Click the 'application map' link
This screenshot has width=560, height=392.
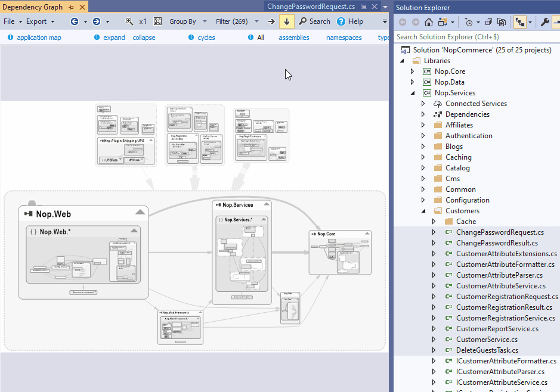click(x=39, y=38)
